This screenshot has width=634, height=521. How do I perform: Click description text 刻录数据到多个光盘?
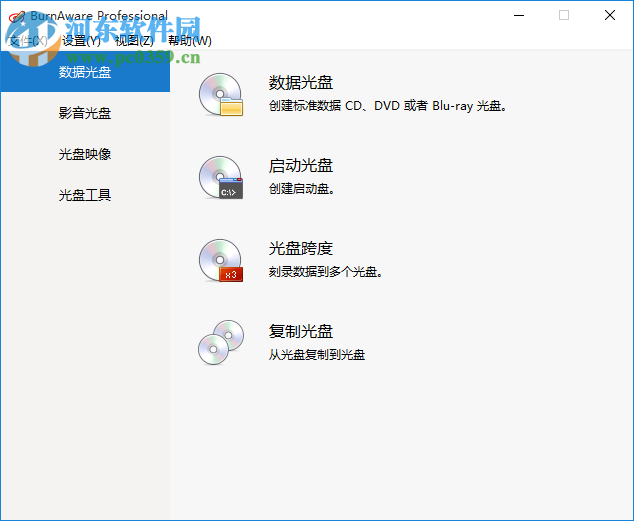[x=325, y=272]
